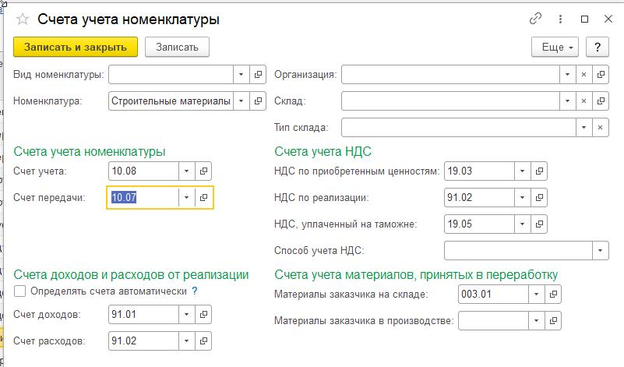Screen dimensions: 624x367
Task: Open Вид номенклатуры item form icon
Action: pyautogui.click(x=258, y=74)
